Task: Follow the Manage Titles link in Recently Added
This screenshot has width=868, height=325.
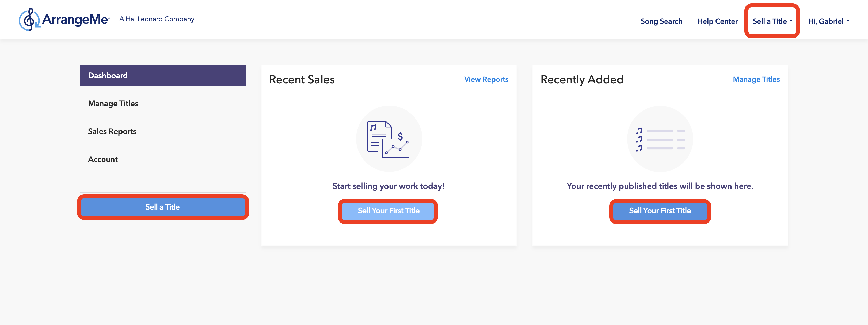Action: tap(756, 79)
